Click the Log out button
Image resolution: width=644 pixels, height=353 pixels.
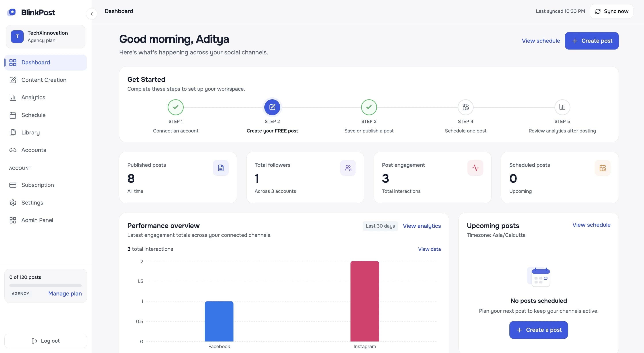point(46,341)
